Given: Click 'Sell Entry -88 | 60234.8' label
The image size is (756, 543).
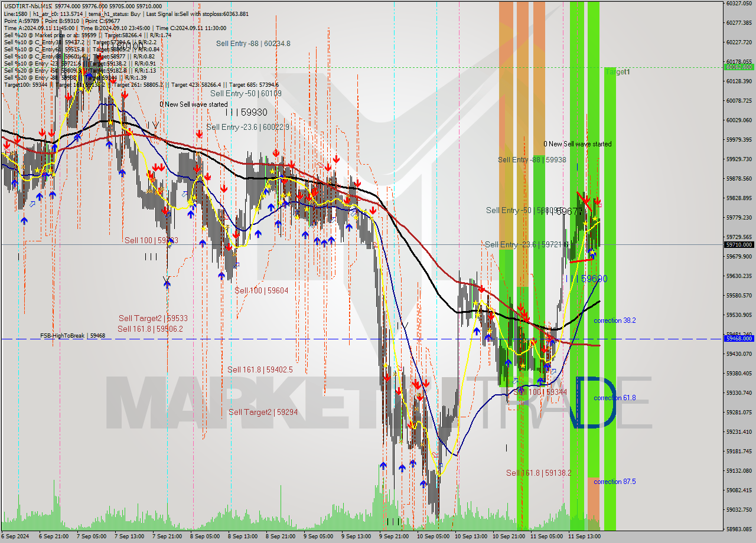Looking at the screenshot, I should click(253, 44).
